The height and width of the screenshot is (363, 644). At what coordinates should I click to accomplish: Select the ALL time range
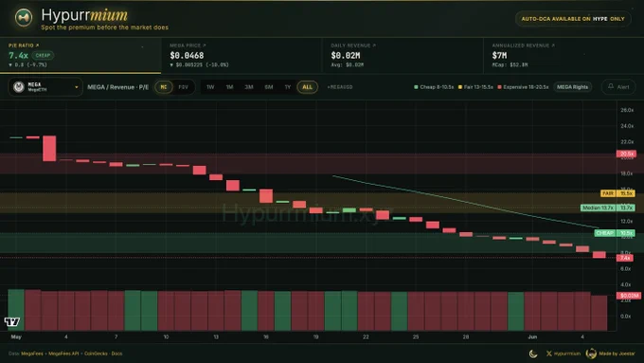point(307,87)
